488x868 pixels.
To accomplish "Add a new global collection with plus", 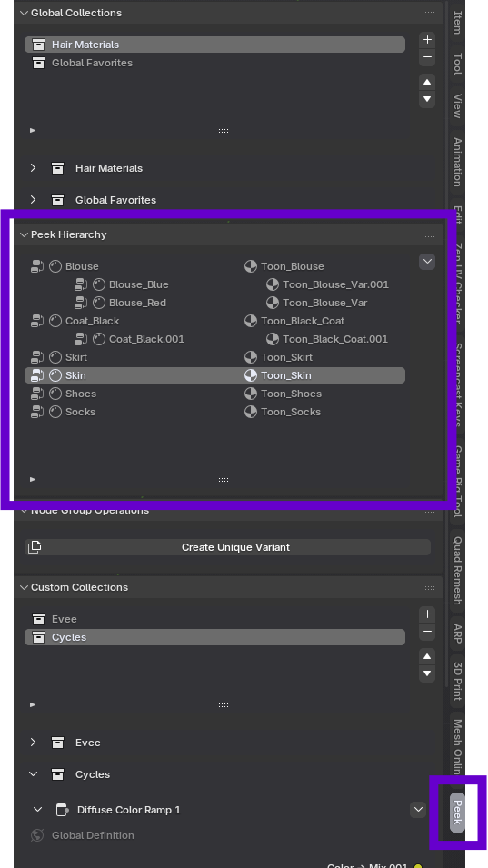I will (x=427, y=40).
